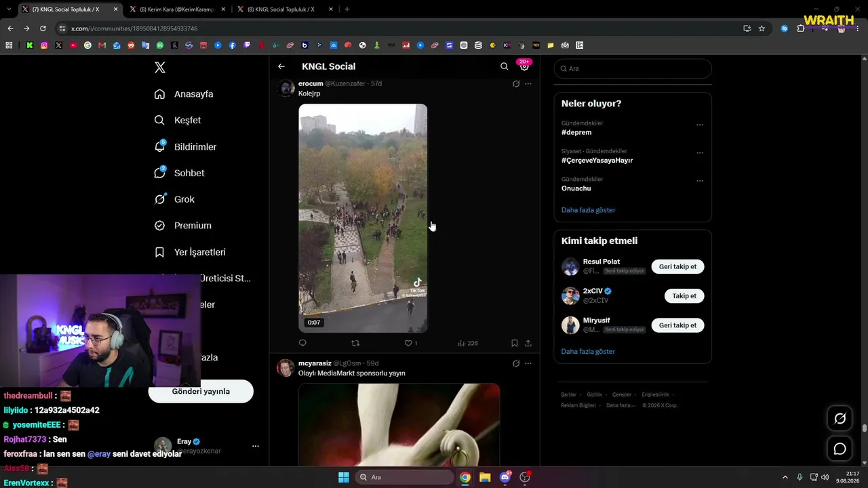Open erocum's profile avatar
Viewport: 868px width, 488px height.
point(286,88)
